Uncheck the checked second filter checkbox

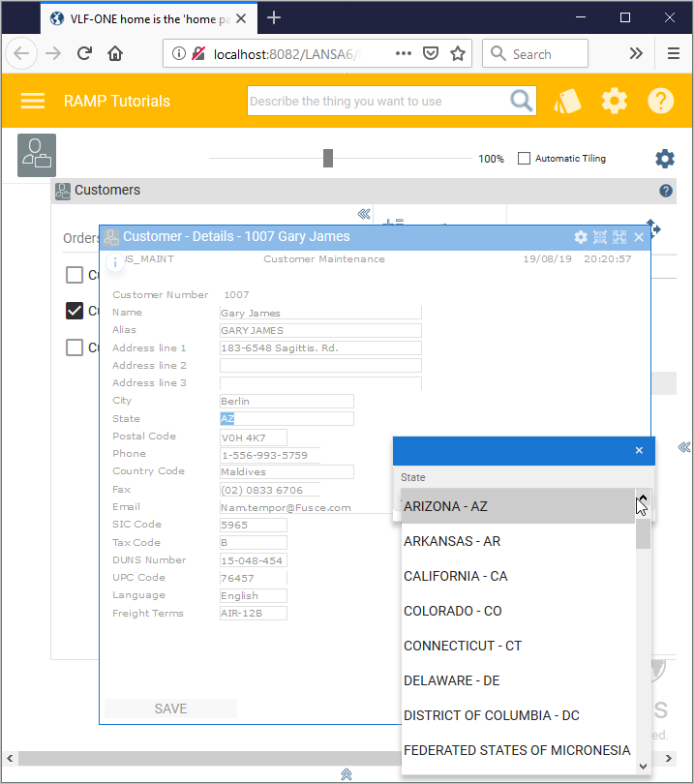[75, 311]
